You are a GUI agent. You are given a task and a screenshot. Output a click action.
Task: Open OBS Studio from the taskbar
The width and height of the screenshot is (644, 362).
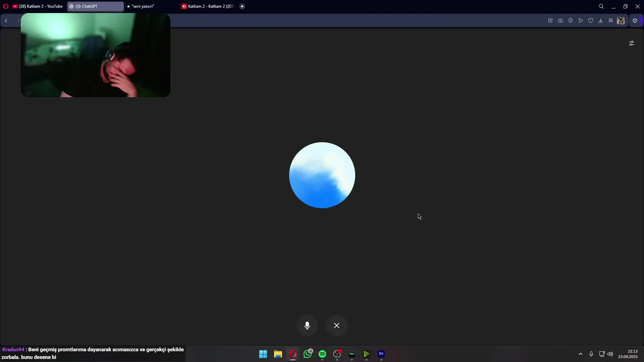tap(337, 354)
